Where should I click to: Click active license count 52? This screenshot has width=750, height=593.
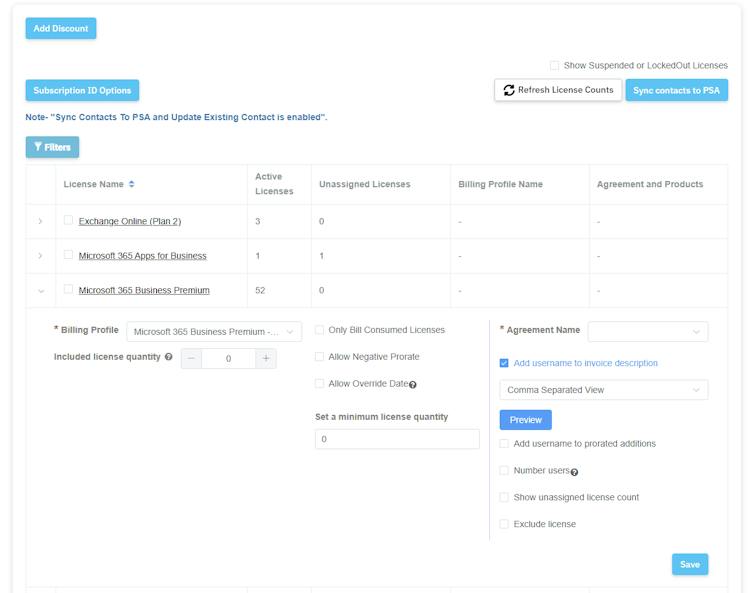coord(260,290)
